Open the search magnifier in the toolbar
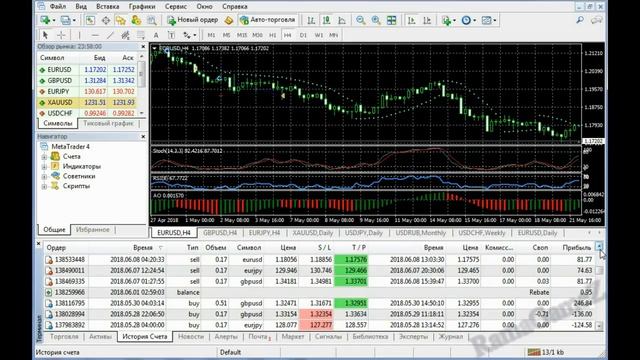 (x=580, y=20)
